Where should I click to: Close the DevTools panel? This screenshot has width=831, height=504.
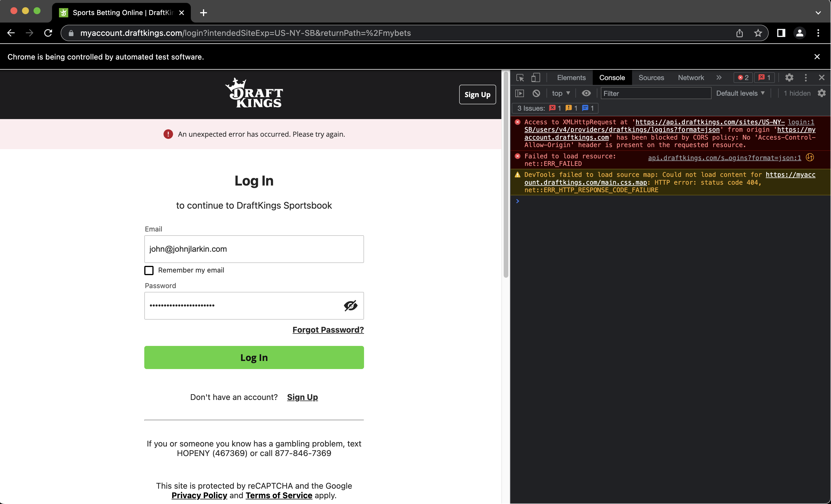[x=821, y=77]
